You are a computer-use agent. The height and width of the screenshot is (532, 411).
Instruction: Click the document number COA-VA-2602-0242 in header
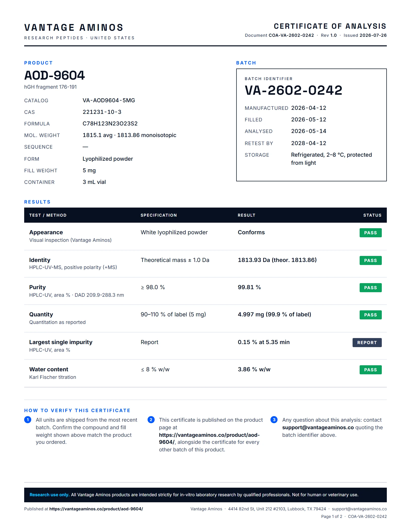pyautogui.click(x=291, y=35)
